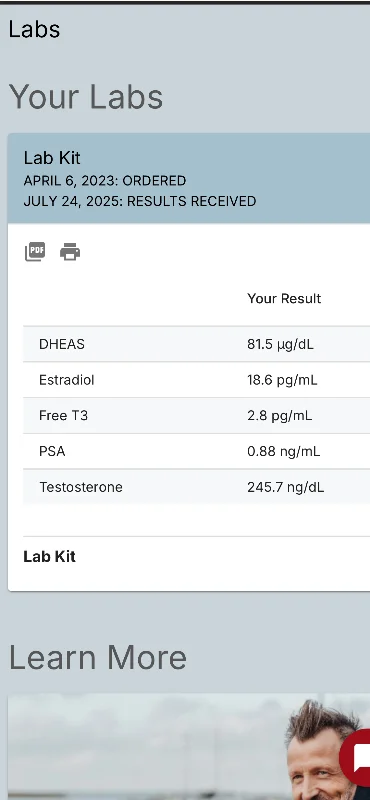Click the Learn More image thumbnail
Screen dimensions: 370x800
tap(189, 746)
